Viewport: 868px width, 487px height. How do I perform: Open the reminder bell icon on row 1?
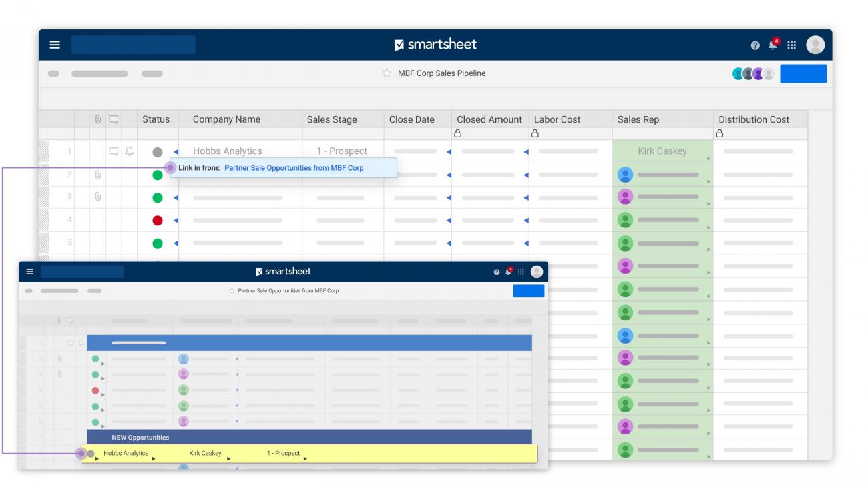pos(129,151)
